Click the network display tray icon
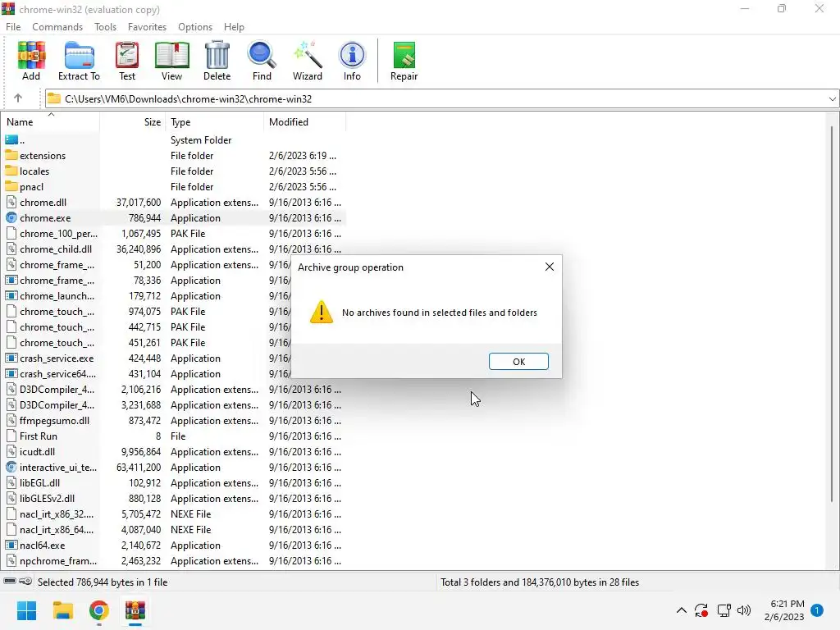Screen dimensions: 840x630 (724, 610)
